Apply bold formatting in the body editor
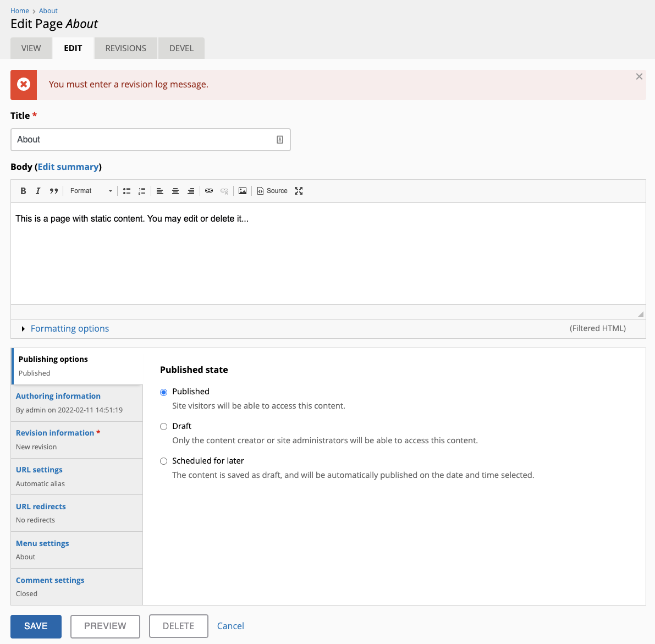The image size is (655, 644). [x=23, y=191]
